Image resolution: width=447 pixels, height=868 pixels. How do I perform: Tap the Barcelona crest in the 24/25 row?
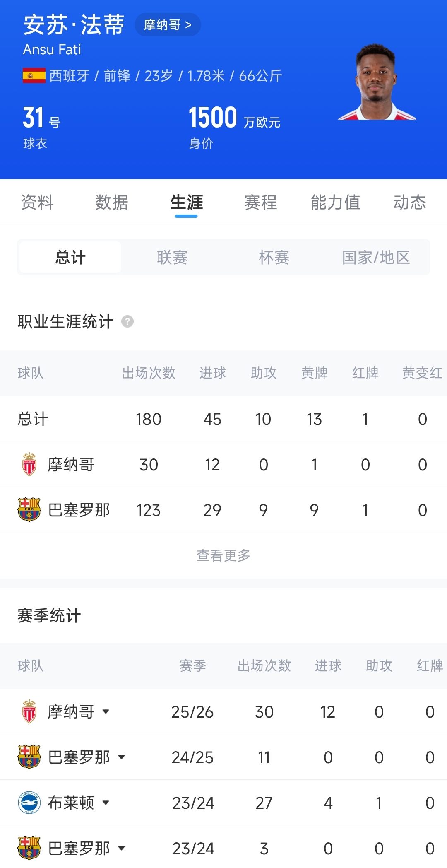[29, 757]
